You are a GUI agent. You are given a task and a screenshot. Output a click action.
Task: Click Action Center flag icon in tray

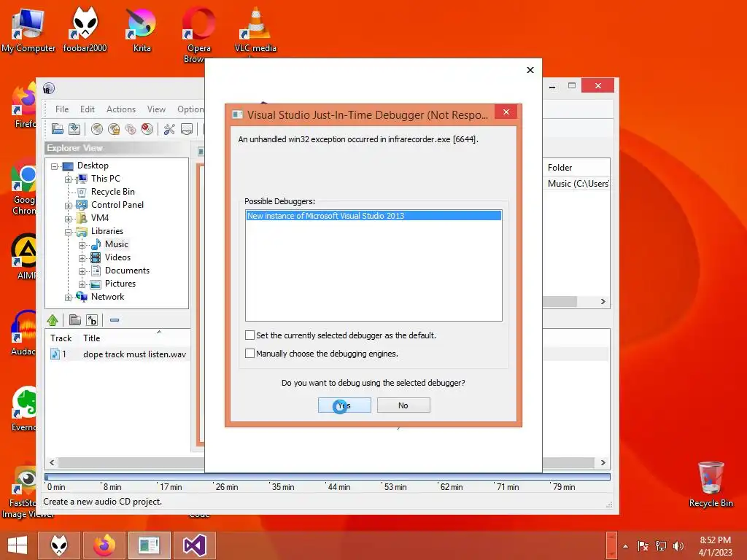[x=643, y=545]
